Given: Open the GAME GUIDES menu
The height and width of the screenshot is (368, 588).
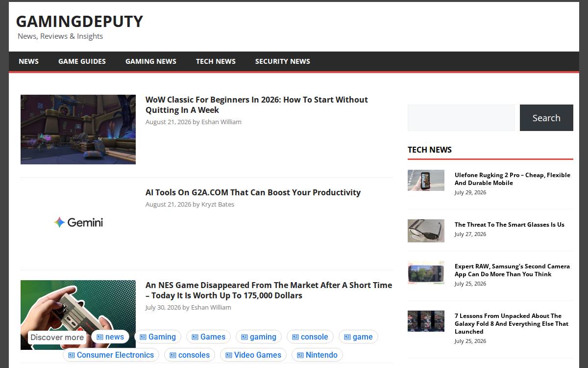Looking at the screenshot, I should click(x=82, y=61).
